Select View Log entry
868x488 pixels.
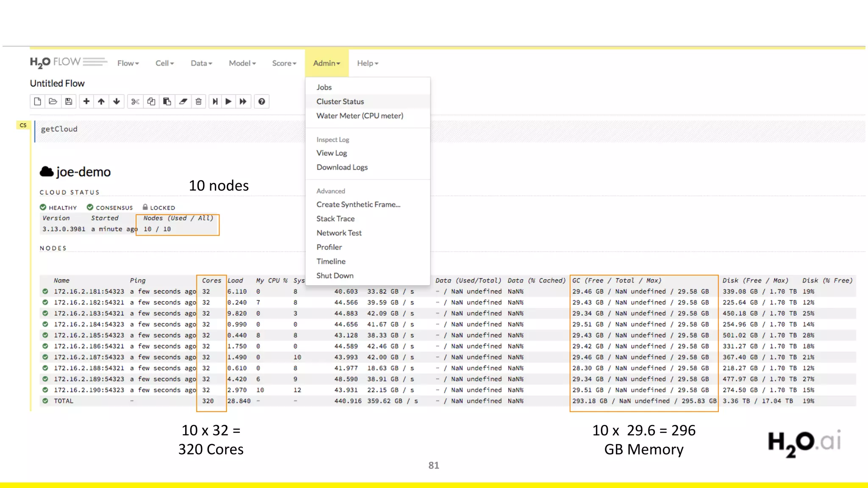point(331,153)
